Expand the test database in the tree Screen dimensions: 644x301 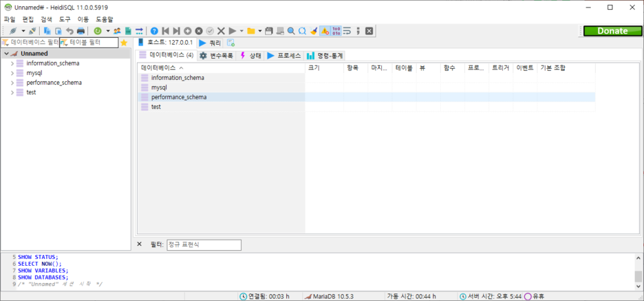(12, 92)
